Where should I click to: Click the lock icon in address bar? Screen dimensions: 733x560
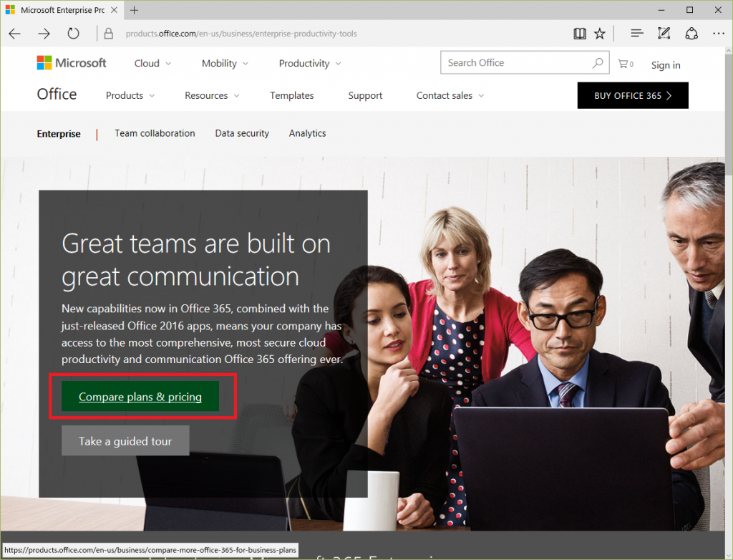coord(109,34)
